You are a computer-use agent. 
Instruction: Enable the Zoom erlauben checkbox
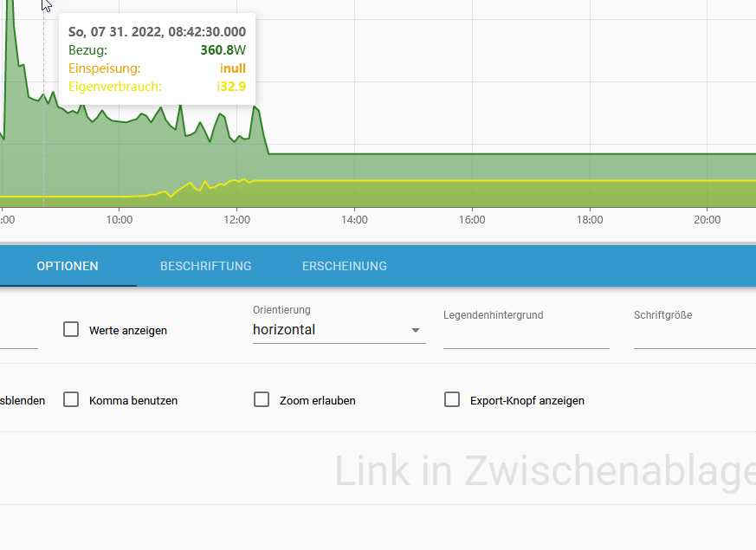pyautogui.click(x=262, y=400)
